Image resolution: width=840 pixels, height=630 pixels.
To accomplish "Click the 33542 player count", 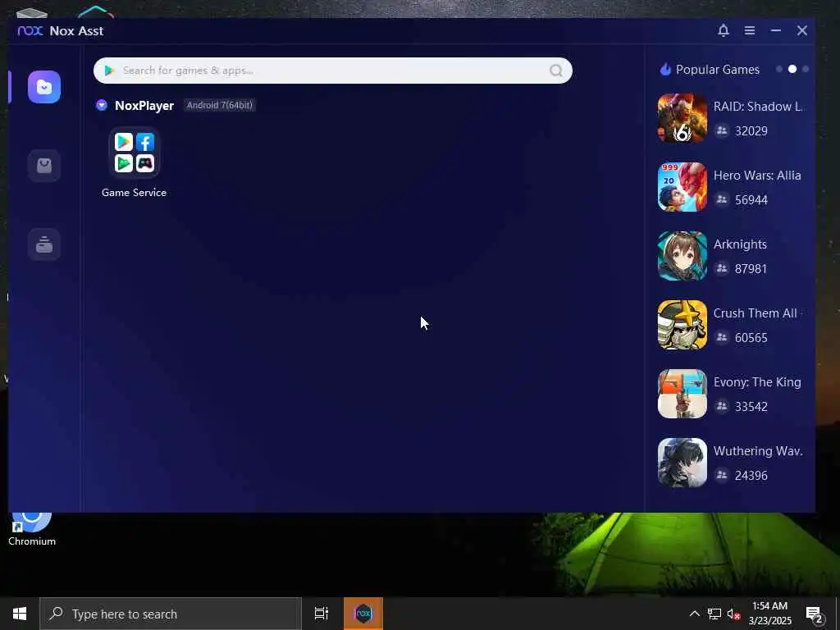I will point(751,407).
